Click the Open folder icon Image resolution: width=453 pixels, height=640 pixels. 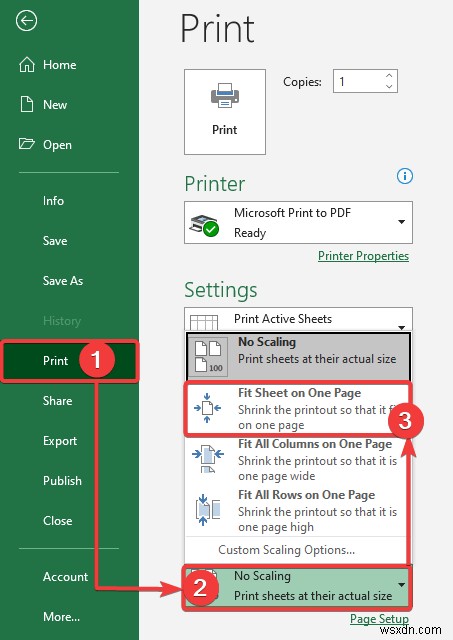[27, 144]
